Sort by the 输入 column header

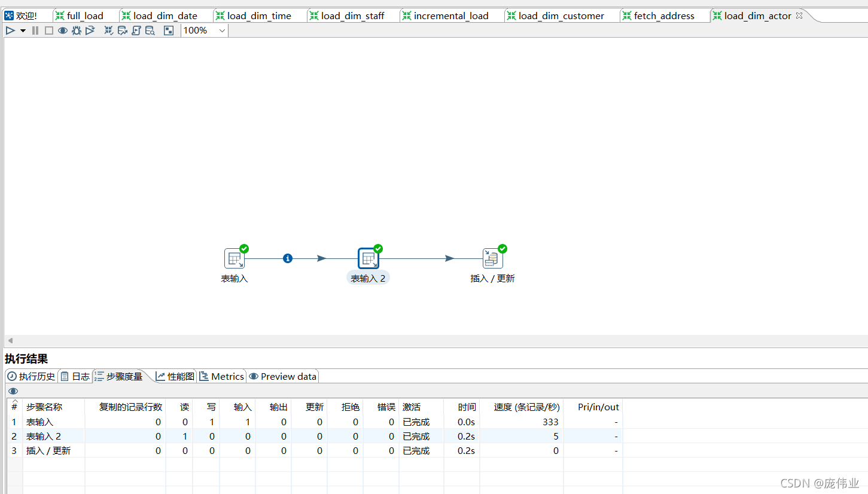pyautogui.click(x=237, y=407)
